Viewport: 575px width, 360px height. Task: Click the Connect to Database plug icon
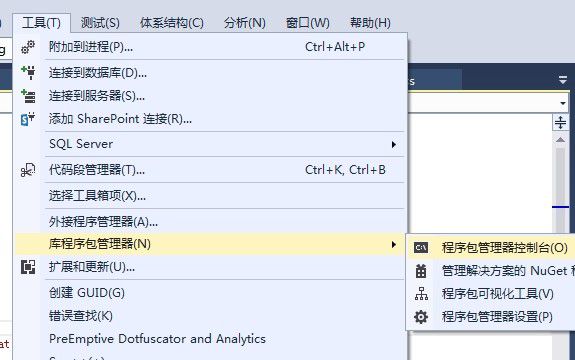[28, 72]
